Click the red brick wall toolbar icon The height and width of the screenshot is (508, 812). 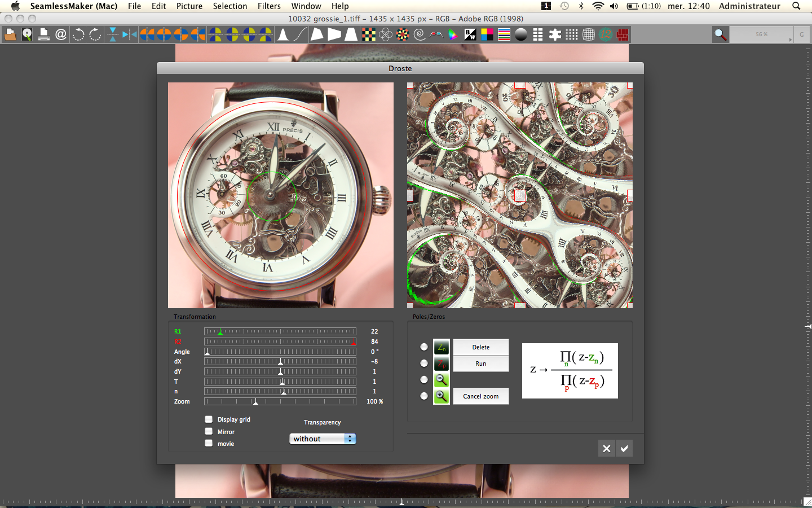623,35
